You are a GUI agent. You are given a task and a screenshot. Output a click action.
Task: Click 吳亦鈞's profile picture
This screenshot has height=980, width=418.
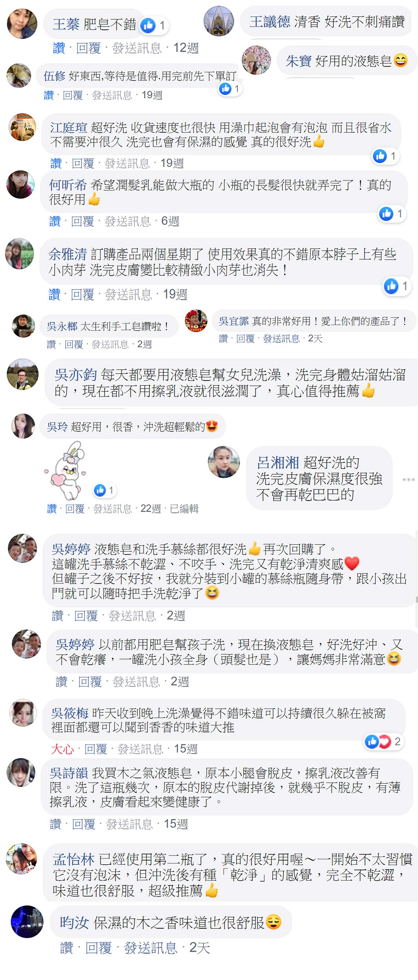(23, 374)
